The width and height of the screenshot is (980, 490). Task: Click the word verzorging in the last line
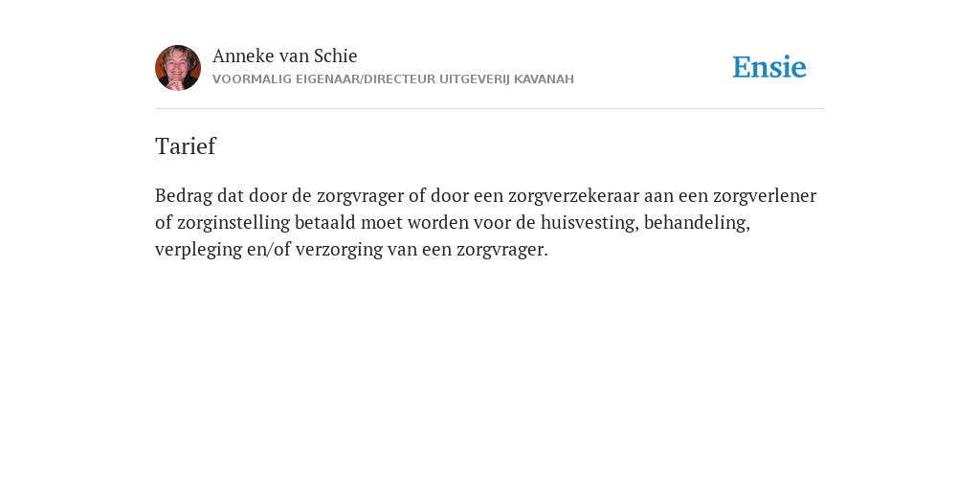click(340, 250)
